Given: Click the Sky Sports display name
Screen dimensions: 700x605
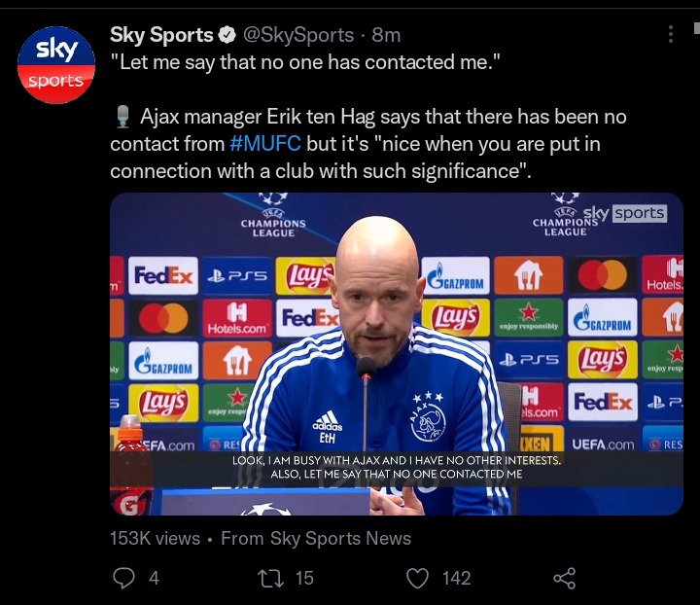Looking at the screenshot, I should 161,35.
